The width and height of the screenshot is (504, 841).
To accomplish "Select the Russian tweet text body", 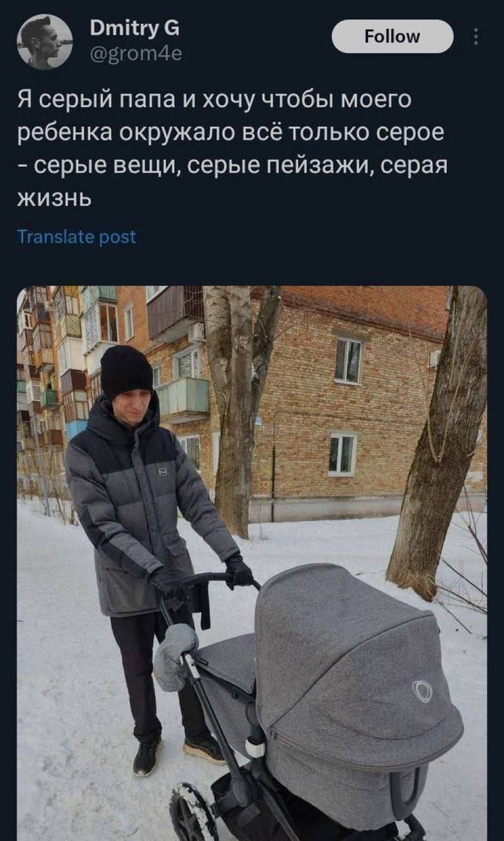I will tap(232, 148).
